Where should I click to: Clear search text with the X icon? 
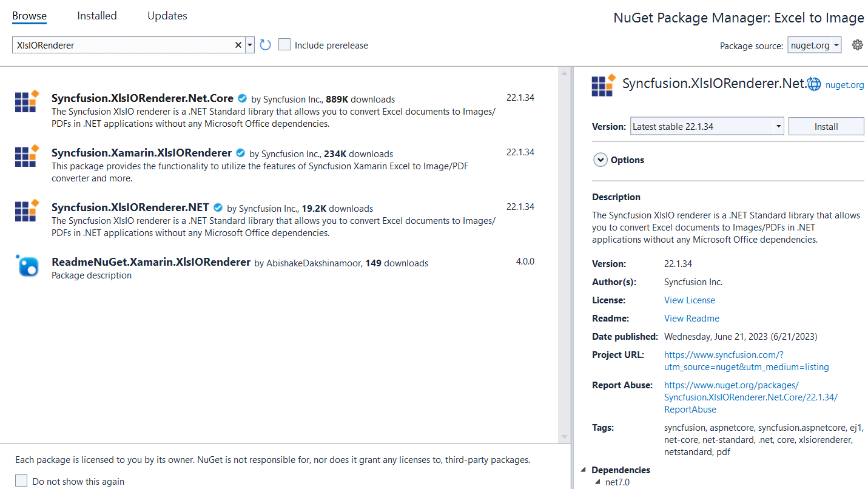click(x=238, y=45)
